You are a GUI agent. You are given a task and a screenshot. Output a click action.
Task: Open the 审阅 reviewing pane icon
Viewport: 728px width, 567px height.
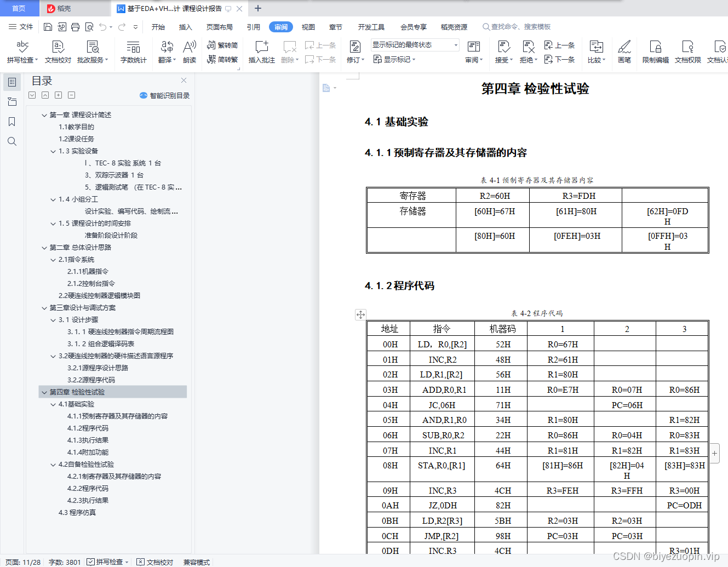coord(474,51)
